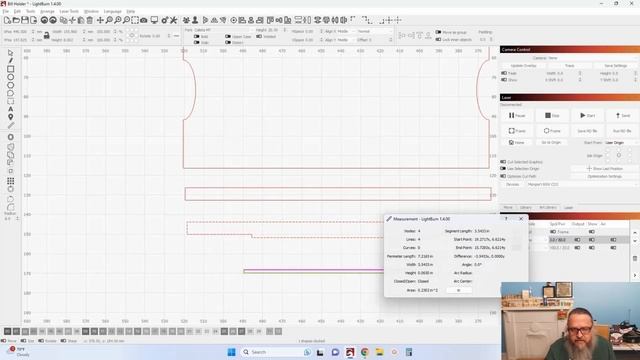Move layer up with arrow in cuts panel

tap(635, 232)
